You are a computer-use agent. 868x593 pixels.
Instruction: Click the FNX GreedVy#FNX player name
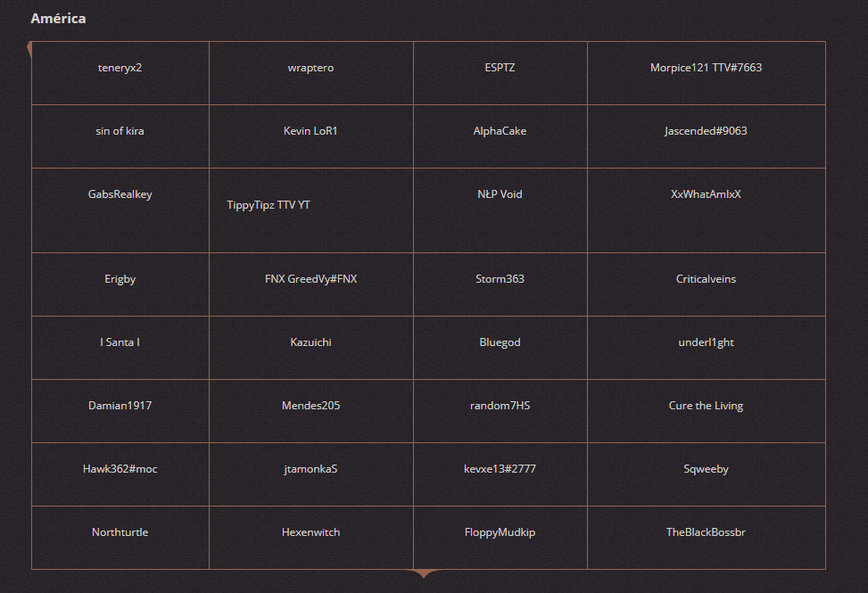tap(311, 279)
